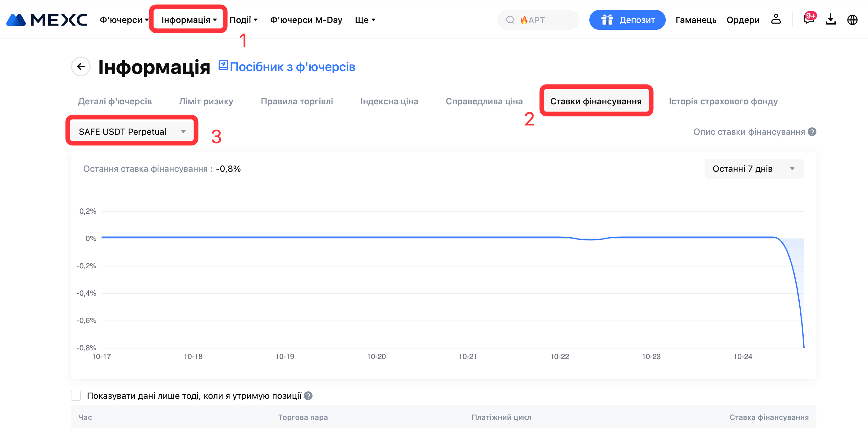Select the Індексна ціна tab
The image size is (868, 428).
389,101
